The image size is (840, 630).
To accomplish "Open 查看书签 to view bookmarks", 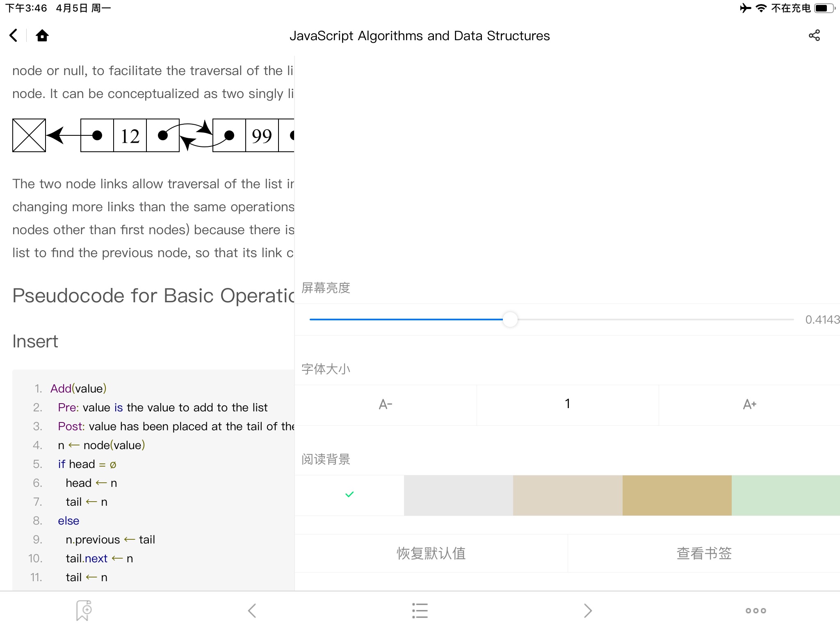I will pos(704,553).
